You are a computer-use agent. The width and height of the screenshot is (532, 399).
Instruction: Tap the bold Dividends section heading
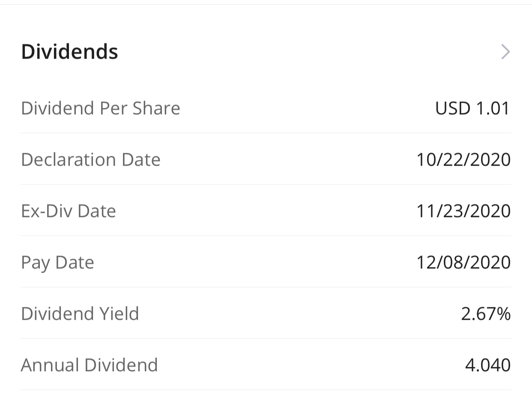tap(69, 52)
